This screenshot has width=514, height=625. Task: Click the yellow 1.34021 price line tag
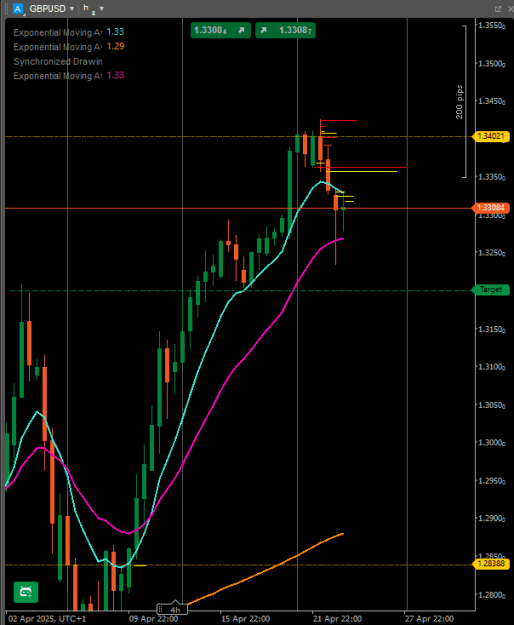[x=490, y=136]
